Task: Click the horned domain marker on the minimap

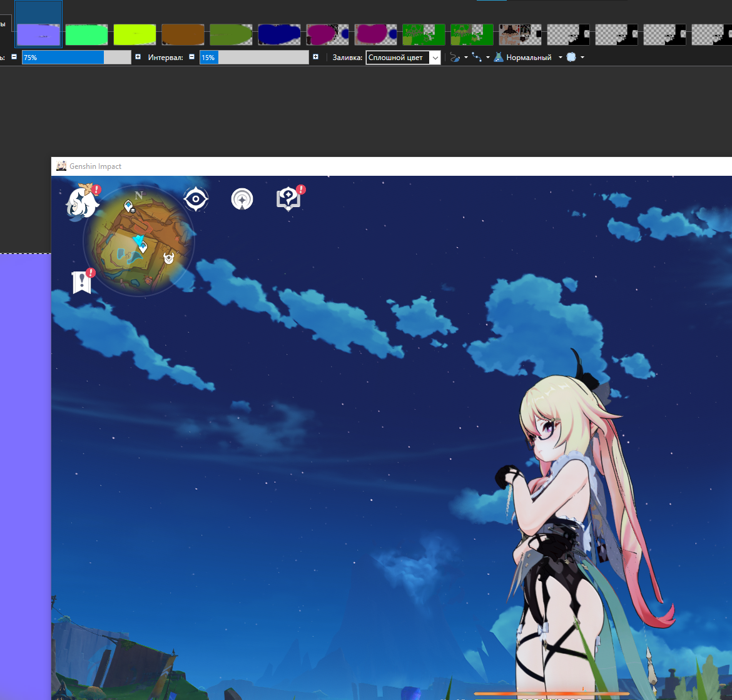Action: [168, 258]
